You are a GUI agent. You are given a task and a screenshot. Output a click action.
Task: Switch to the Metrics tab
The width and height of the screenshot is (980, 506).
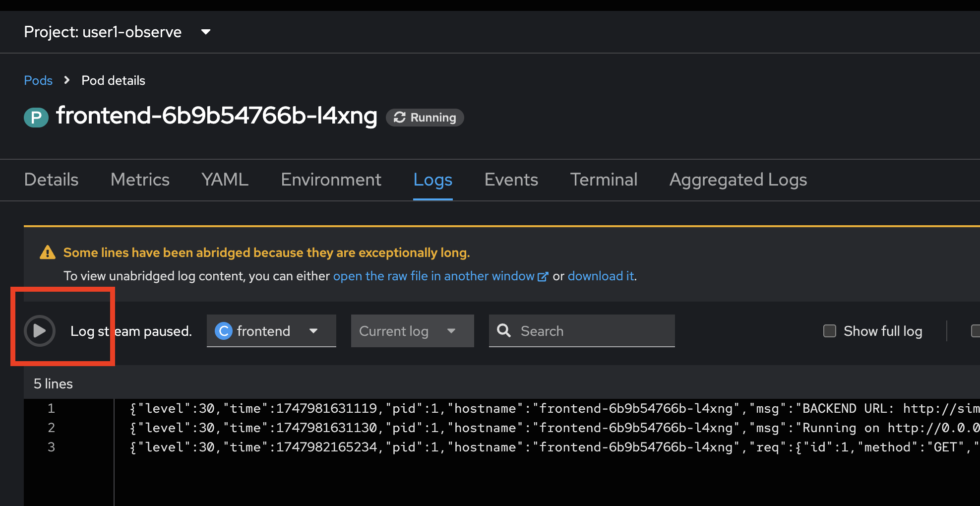[x=140, y=180]
